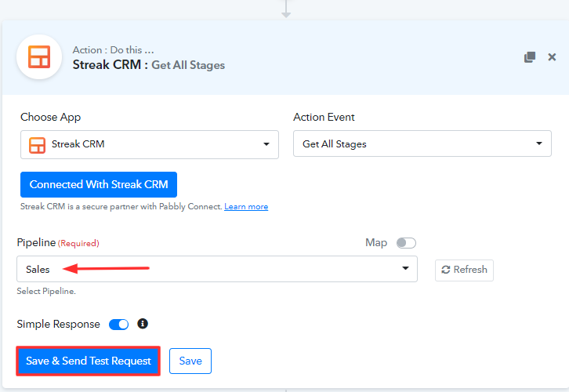Show info about Simple Response

click(x=143, y=323)
